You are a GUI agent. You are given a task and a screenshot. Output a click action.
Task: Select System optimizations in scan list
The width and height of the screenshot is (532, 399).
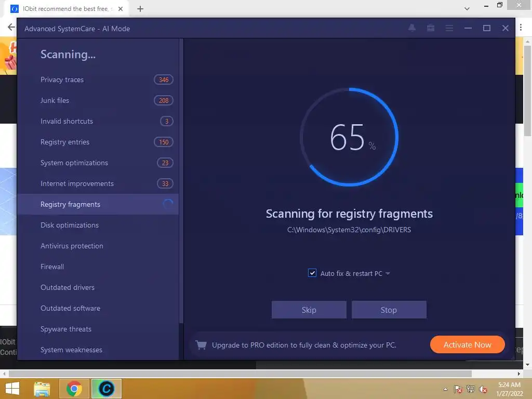point(98,163)
